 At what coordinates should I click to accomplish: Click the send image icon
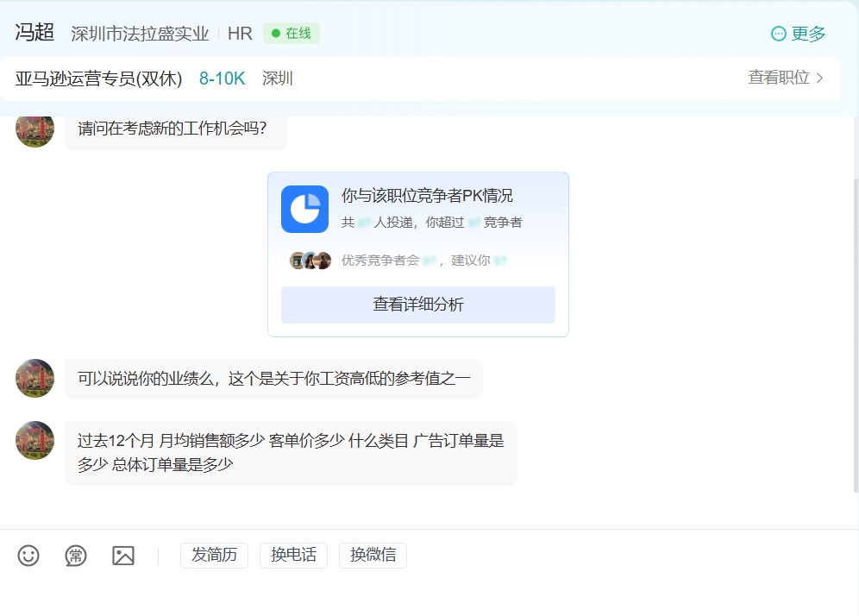[x=123, y=556]
